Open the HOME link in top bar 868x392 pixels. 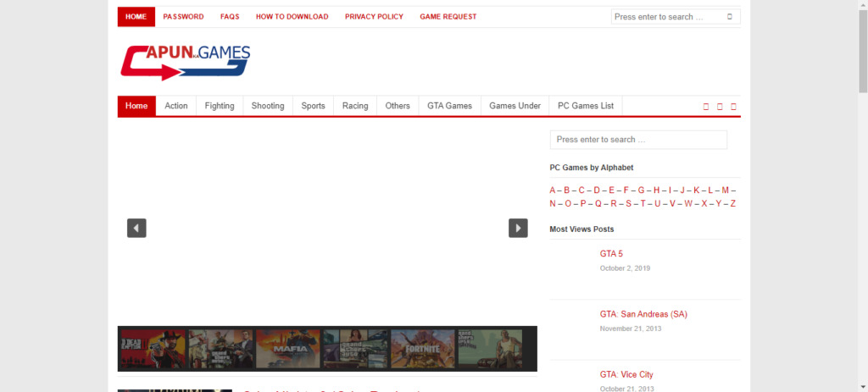pos(136,17)
